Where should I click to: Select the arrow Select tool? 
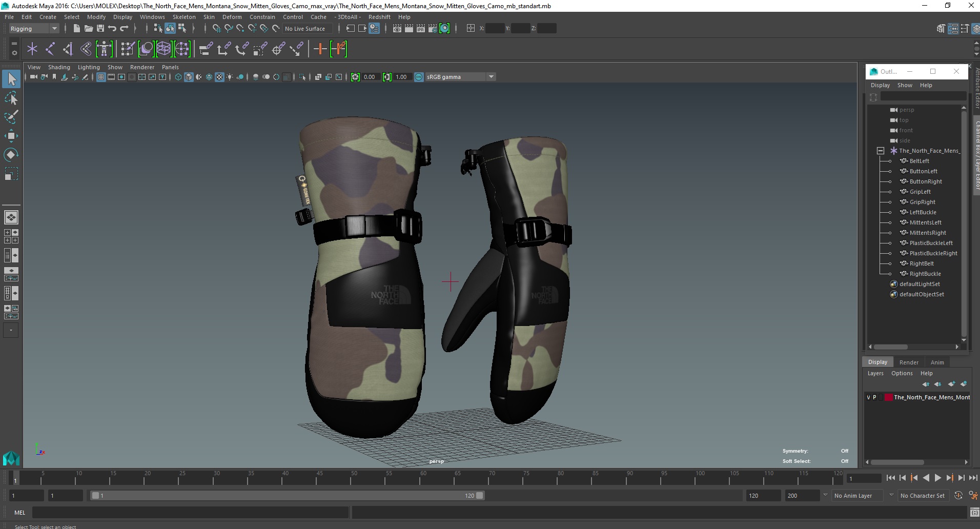(11, 79)
